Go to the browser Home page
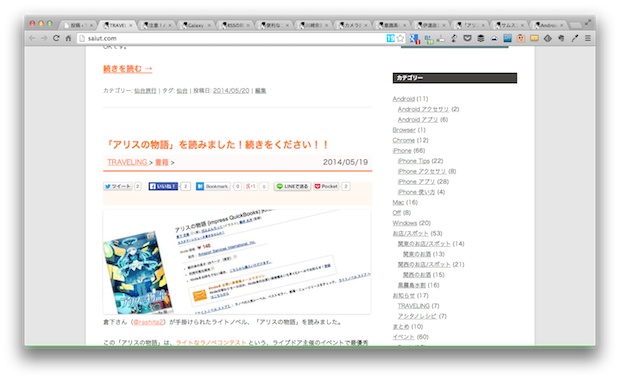The width and height of the screenshot is (620, 380). [68, 38]
